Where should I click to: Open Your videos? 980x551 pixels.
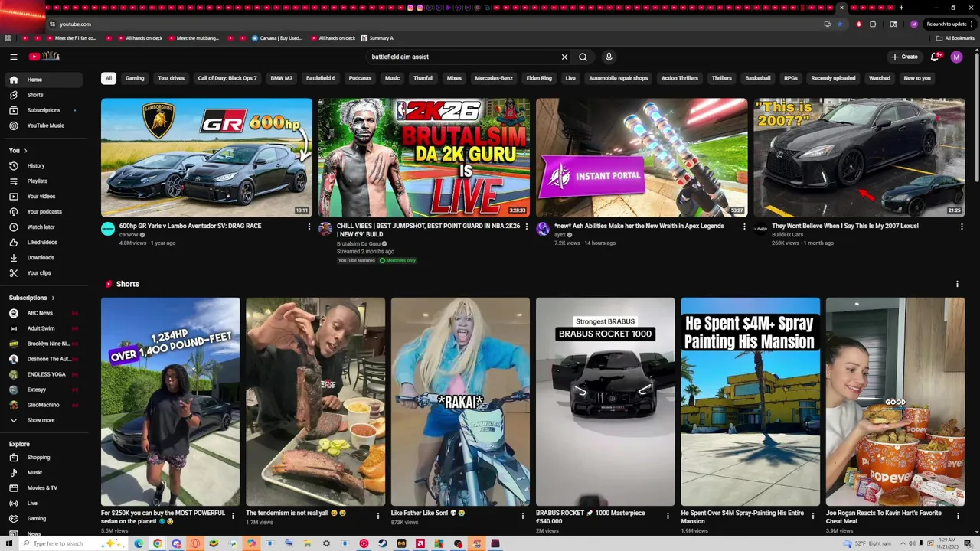tap(43, 197)
